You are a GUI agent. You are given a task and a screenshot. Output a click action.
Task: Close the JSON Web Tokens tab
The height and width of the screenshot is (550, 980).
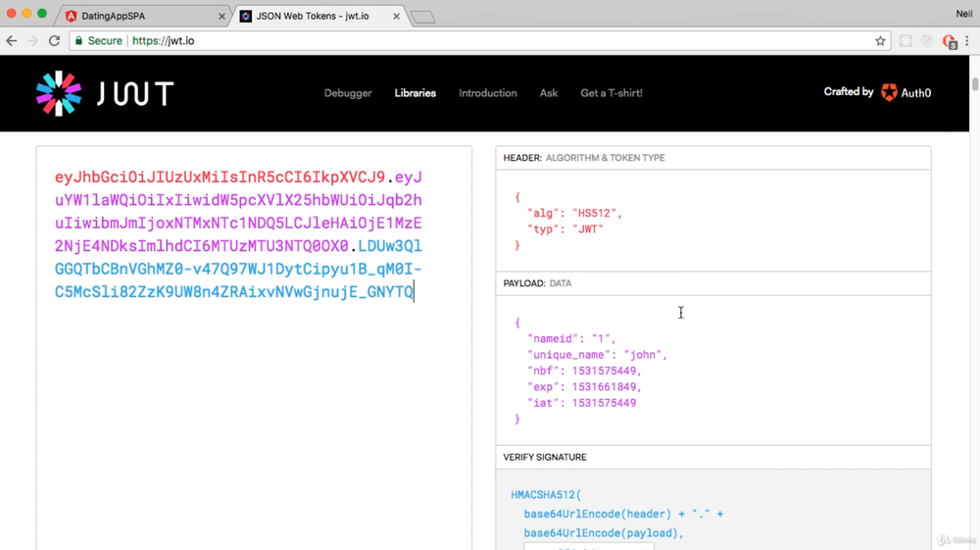tap(396, 16)
